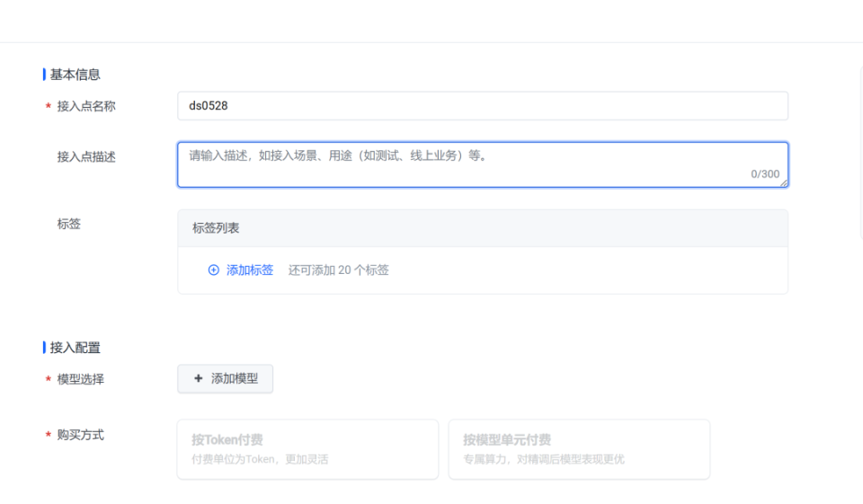Open the 添加标签 link
This screenshot has width=863, height=504.
click(250, 270)
